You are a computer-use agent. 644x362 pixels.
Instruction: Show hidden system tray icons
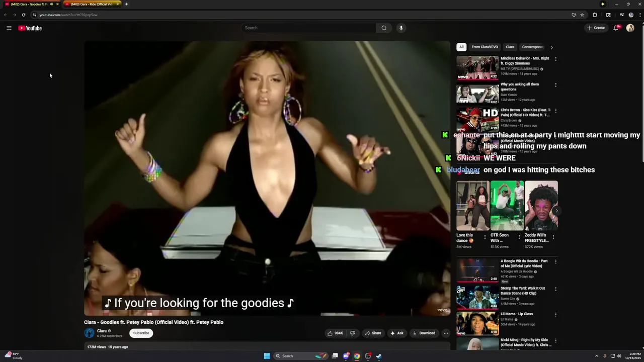coord(597,356)
